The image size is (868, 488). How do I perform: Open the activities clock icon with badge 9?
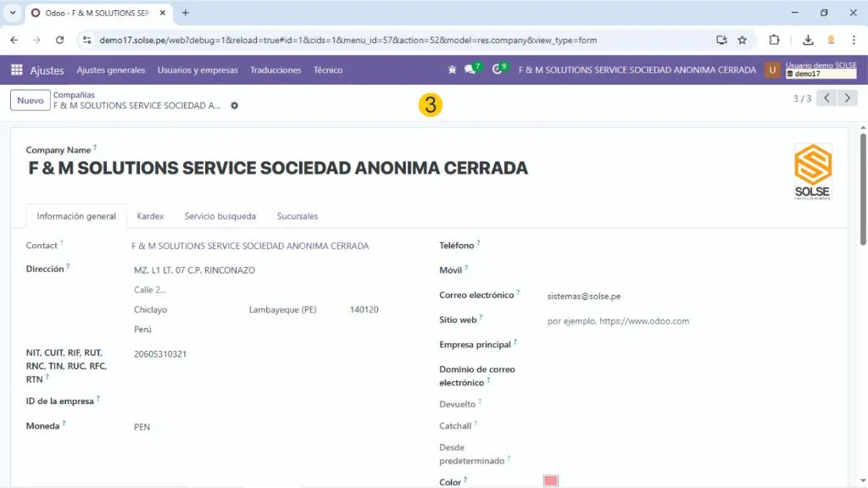coord(498,70)
